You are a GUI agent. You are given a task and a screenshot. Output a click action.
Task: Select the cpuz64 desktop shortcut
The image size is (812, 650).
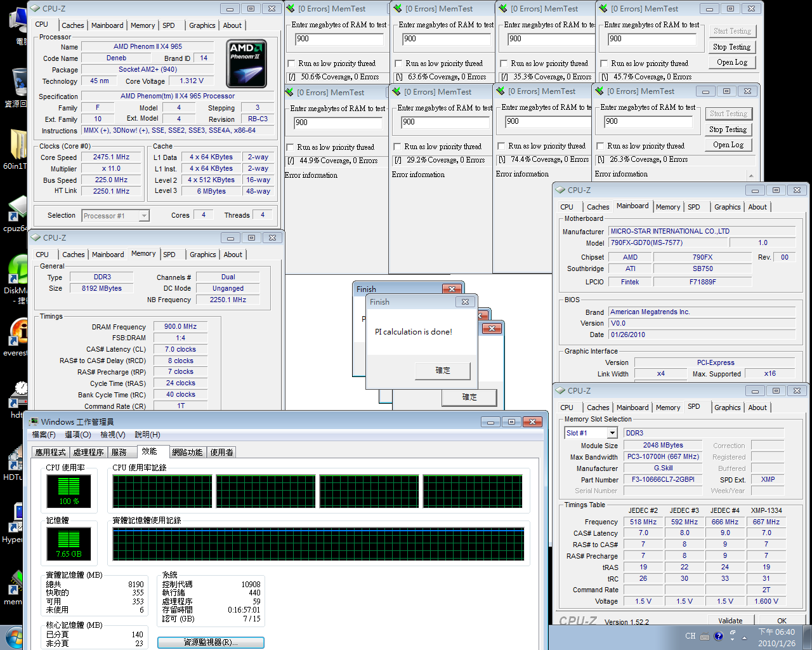coord(18,208)
